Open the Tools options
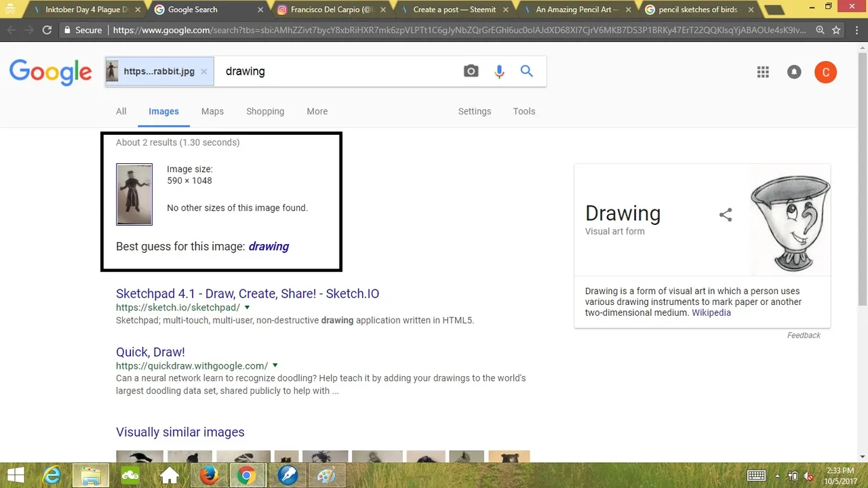Image resolution: width=868 pixels, height=488 pixels. point(524,111)
